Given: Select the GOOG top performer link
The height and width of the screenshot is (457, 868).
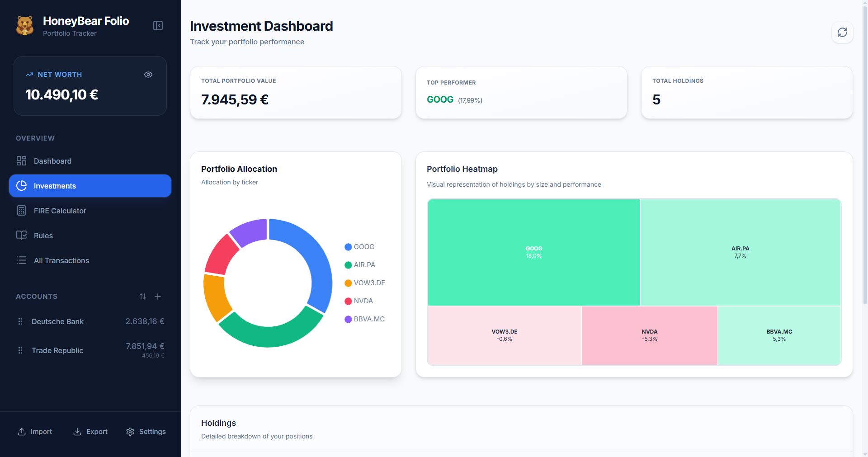Looking at the screenshot, I should pyautogui.click(x=439, y=99).
